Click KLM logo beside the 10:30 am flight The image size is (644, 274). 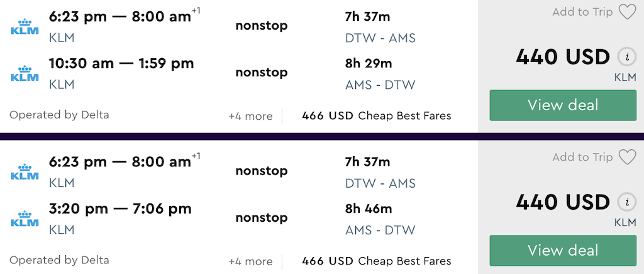[25, 74]
